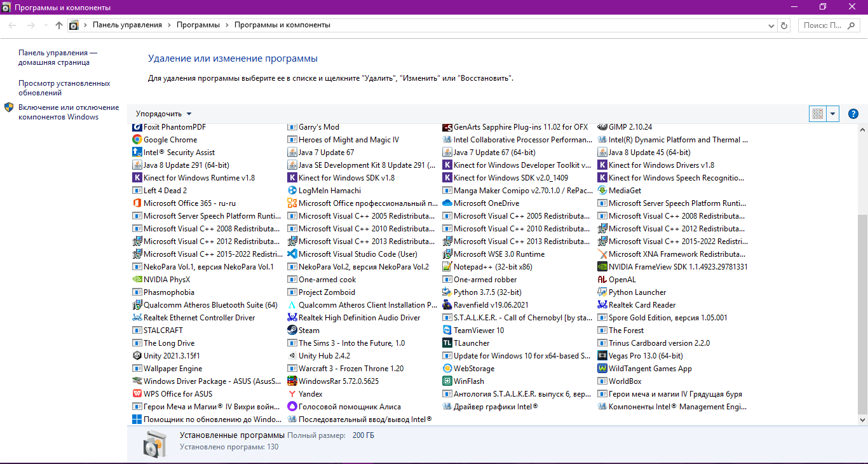Click the back navigation arrow
The height and width of the screenshot is (464, 868).
point(13,25)
